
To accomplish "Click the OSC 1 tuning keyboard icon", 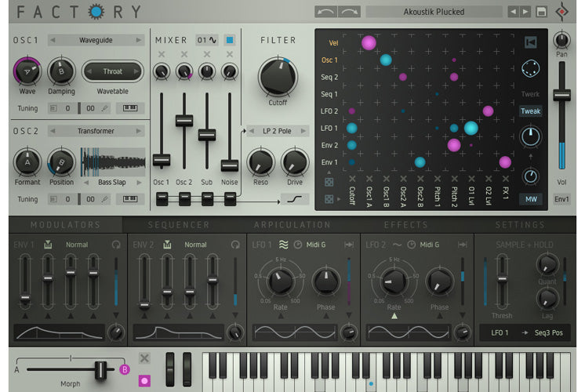I will pos(134,107).
